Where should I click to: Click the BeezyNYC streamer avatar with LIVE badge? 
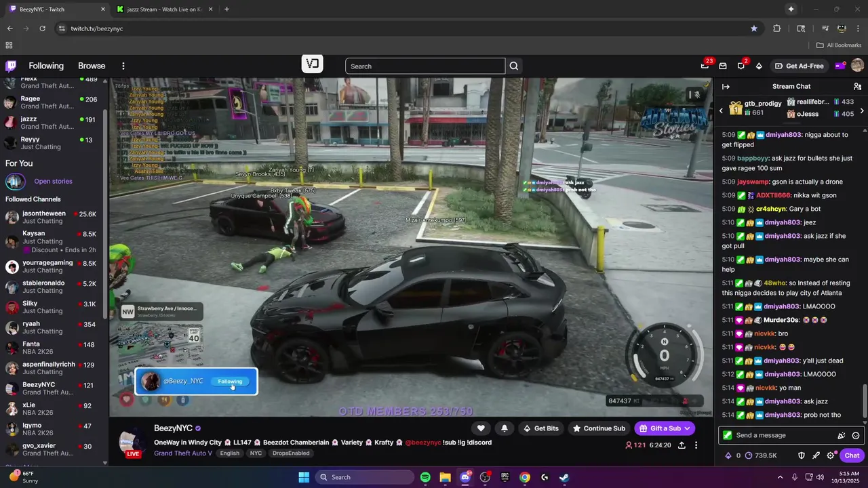tap(133, 443)
